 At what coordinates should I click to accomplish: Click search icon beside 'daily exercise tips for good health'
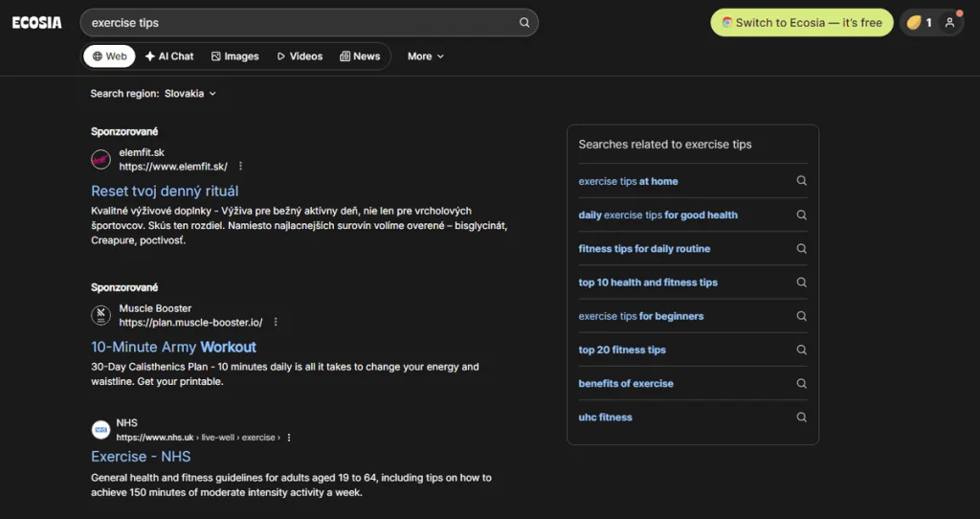801,214
